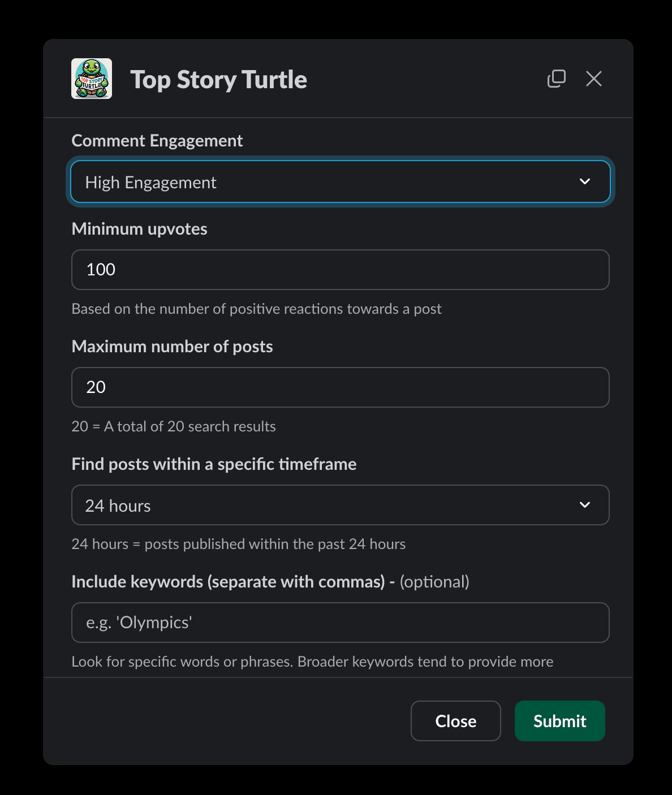
Task: Click the keywords field with 'Olympics' placeholder
Action: pos(340,623)
